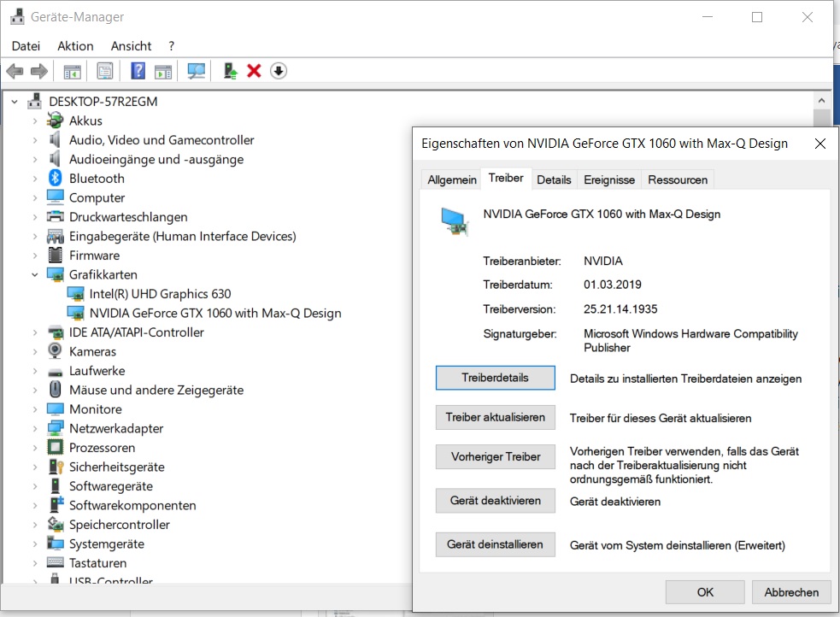Click the show/hide console tree toolbar icon
Screen dimensions: 840x617
[x=73, y=71]
